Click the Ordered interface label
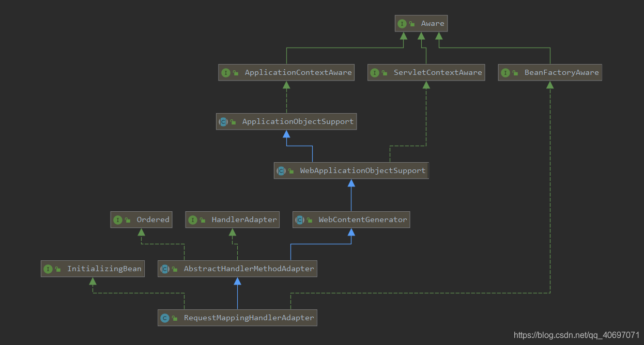 pos(153,219)
